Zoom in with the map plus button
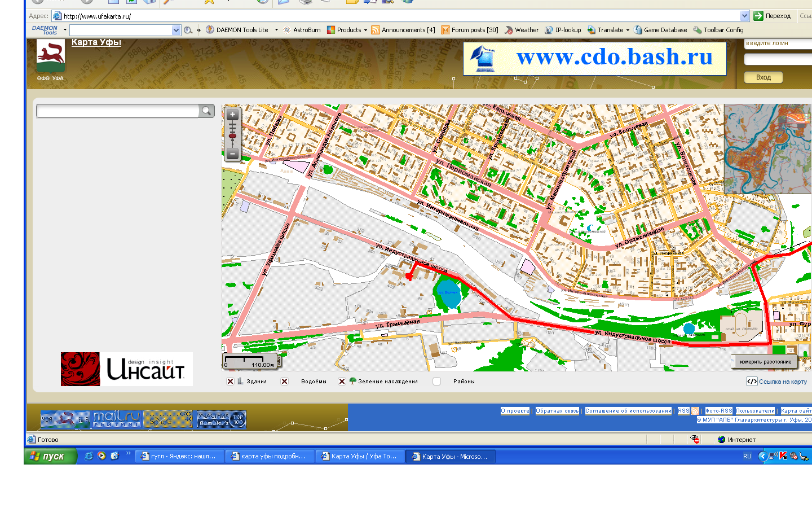Screen dimensions: 812x508 pos(232,115)
